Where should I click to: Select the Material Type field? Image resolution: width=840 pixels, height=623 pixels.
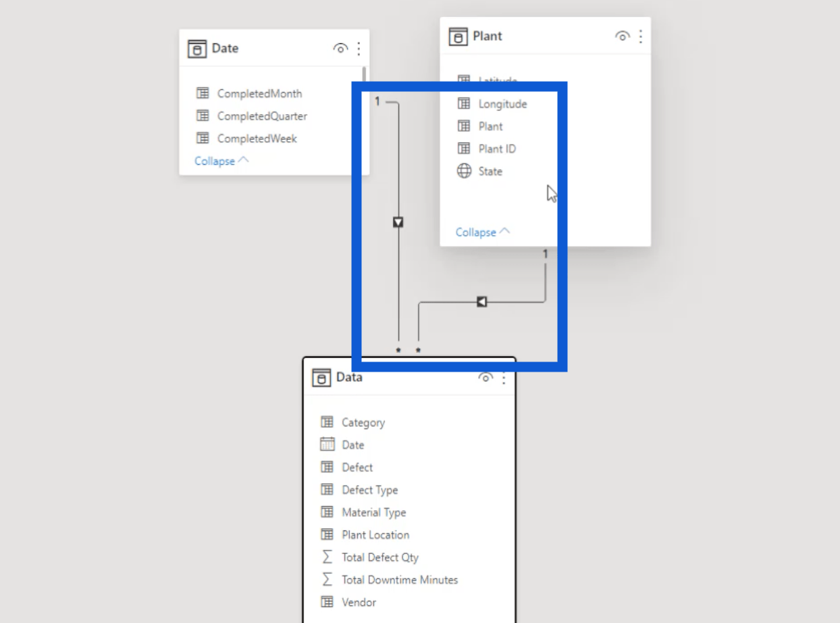click(373, 512)
